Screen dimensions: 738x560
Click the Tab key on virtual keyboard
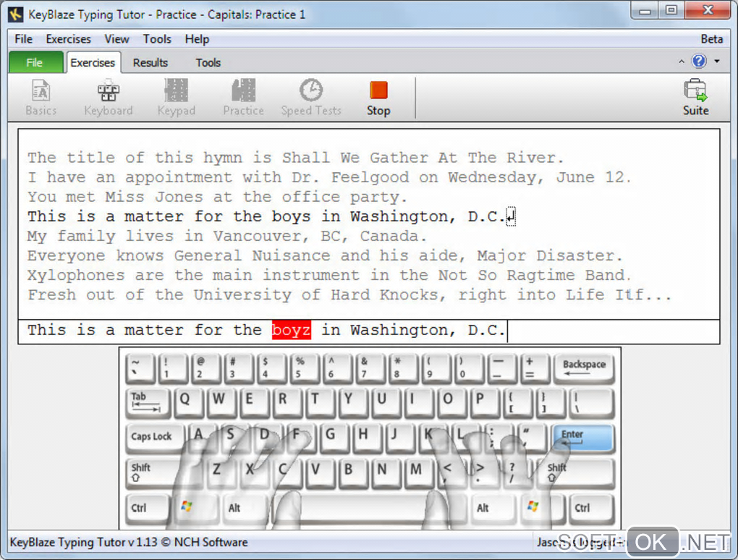[x=148, y=403]
